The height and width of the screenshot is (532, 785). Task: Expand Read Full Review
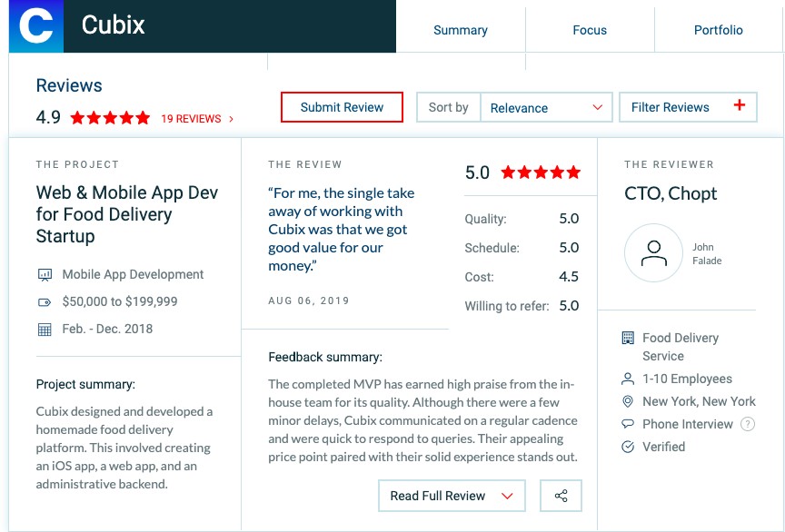(x=452, y=496)
